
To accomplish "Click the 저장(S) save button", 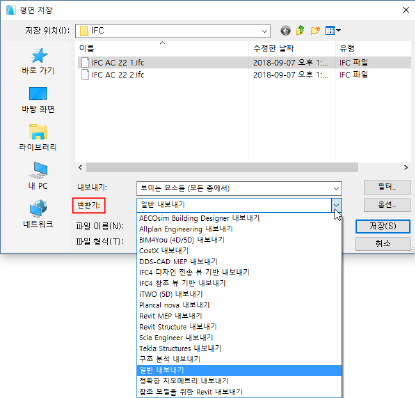I will pos(383,226).
